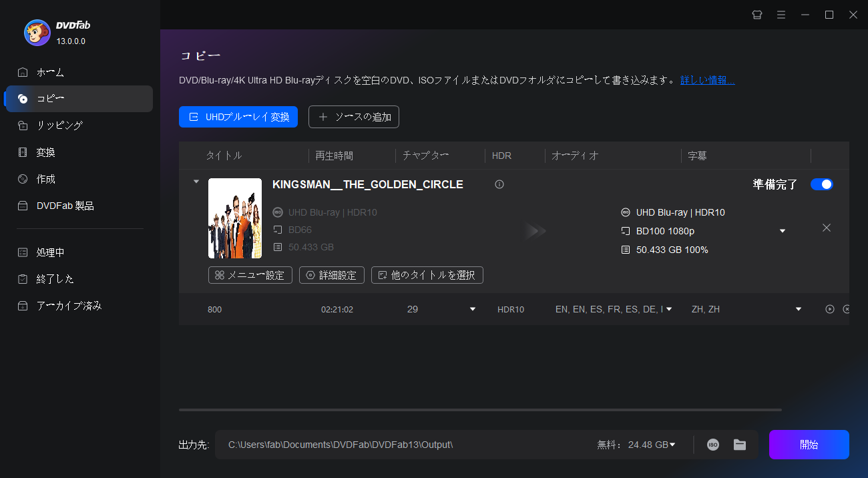Click the オーディオ column header
The height and width of the screenshot is (478, 868).
pyautogui.click(x=576, y=156)
